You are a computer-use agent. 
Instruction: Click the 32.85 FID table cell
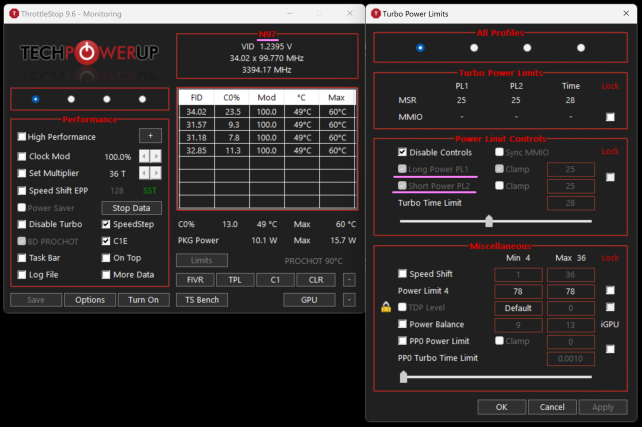(197, 150)
